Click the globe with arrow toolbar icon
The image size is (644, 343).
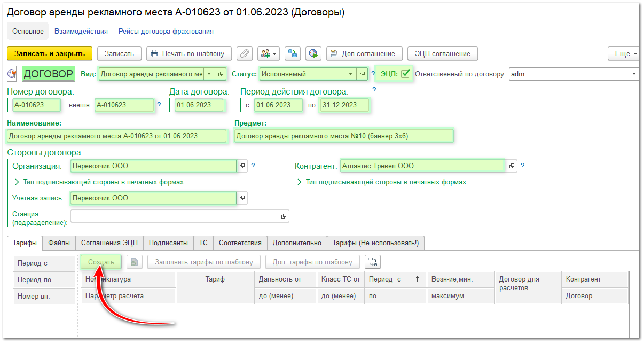point(313,53)
